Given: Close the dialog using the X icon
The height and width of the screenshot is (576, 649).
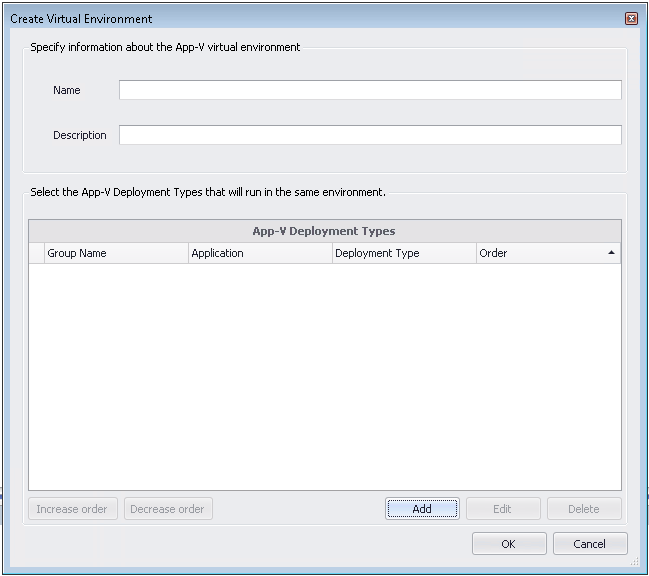Looking at the screenshot, I should tap(631, 19).
